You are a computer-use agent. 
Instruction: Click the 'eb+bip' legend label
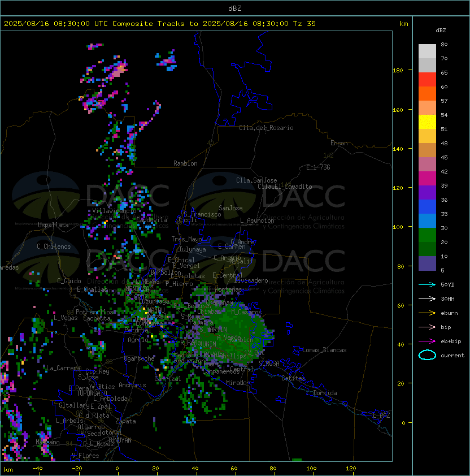(451, 341)
